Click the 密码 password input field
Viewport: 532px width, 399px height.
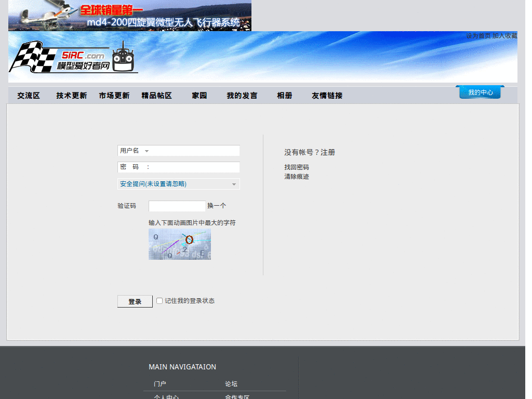coord(179,167)
